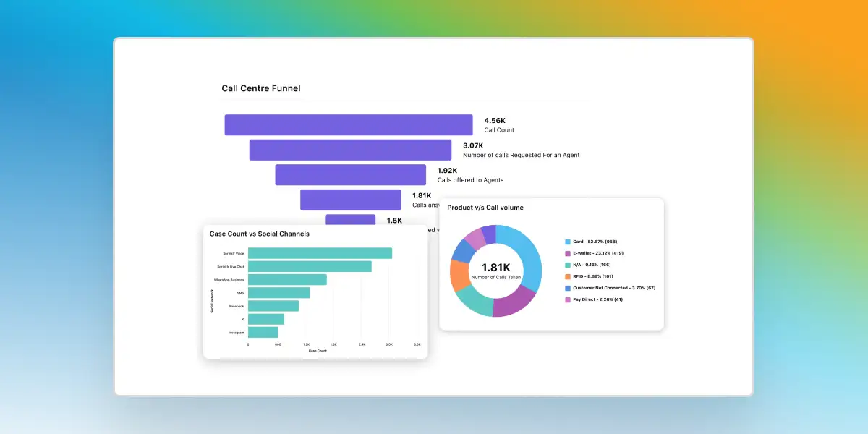Click the 3.07K funnel value
Screen dimensions: 868x434
click(x=473, y=145)
